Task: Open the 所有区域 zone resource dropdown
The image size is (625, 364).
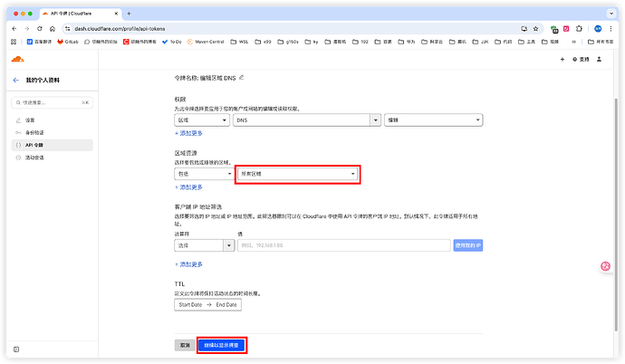Action: coord(297,173)
